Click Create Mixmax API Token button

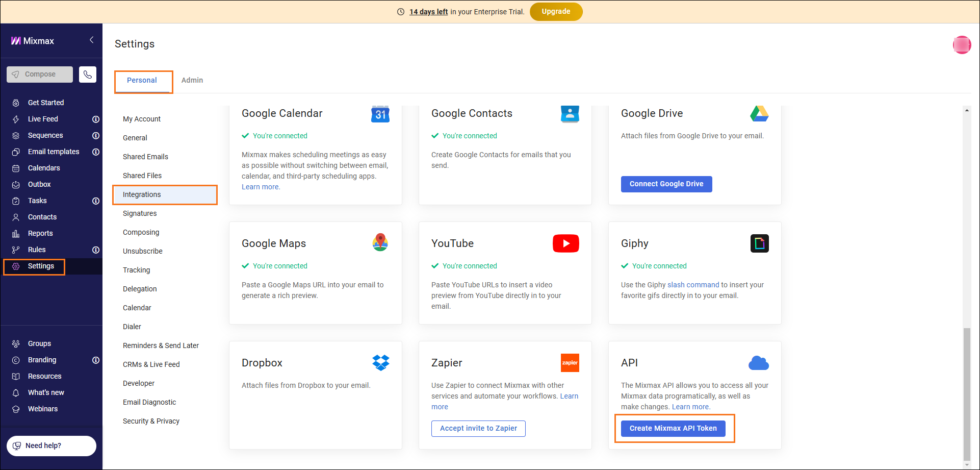(673, 429)
